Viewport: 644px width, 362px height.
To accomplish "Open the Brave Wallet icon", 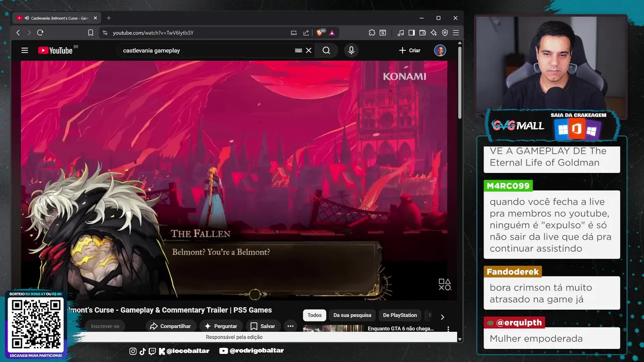I will 423,33.
